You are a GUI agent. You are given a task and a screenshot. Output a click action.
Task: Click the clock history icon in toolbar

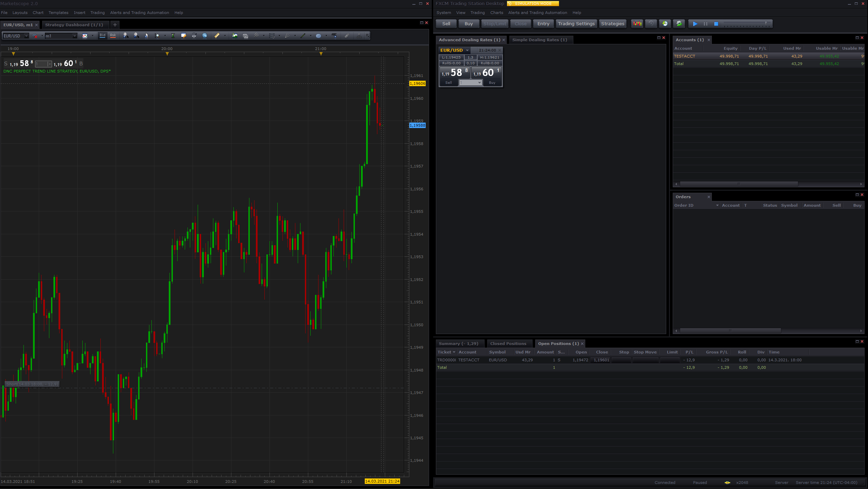[x=665, y=23]
